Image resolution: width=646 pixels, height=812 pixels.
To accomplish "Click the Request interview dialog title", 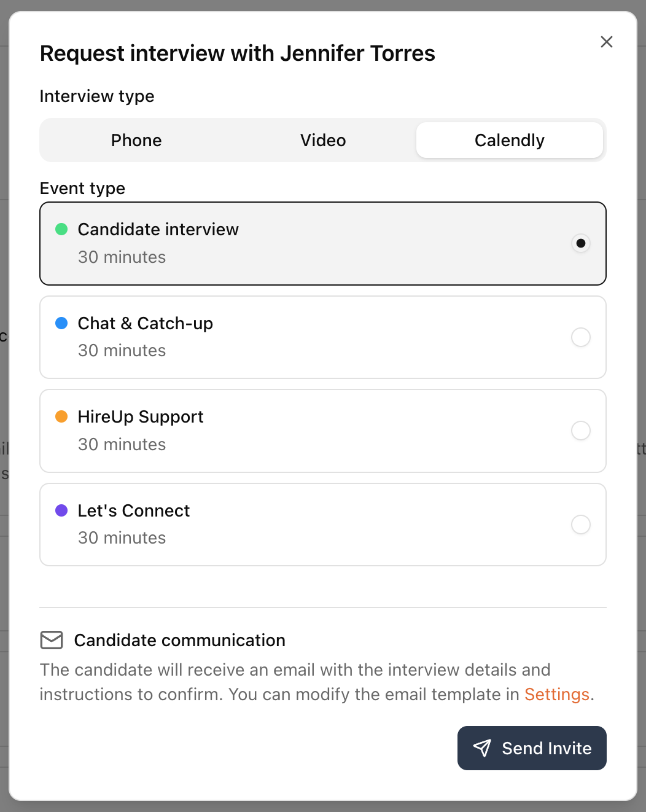I will 238,53.
